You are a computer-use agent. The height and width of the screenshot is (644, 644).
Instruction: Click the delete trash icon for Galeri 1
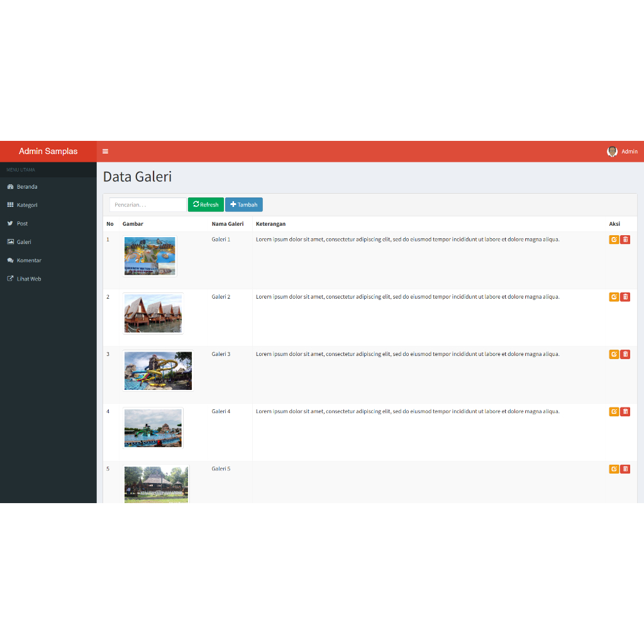coord(625,240)
